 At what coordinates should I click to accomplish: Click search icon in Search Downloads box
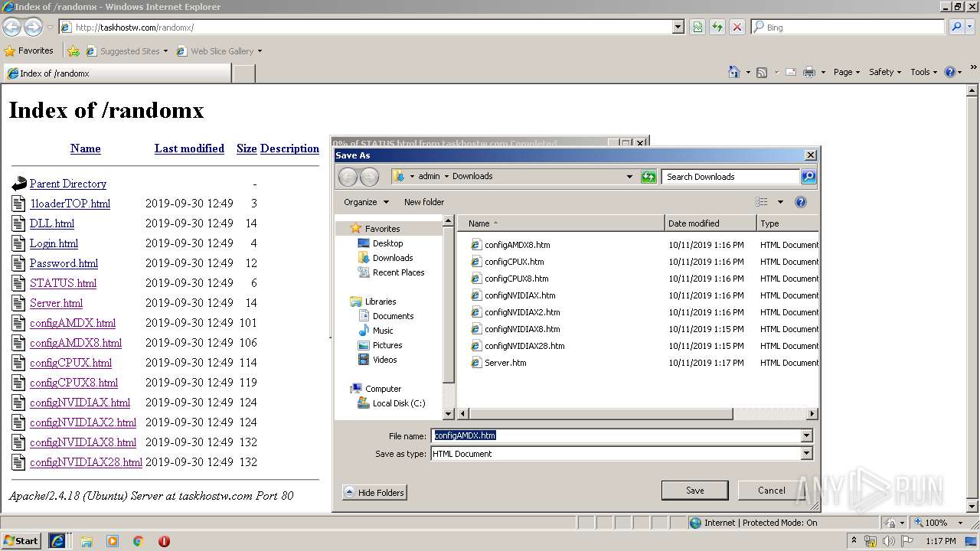tap(808, 177)
